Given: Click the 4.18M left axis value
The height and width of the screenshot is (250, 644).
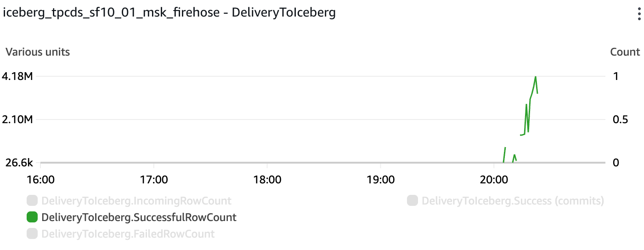Looking at the screenshot, I should (x=17, y=76).
